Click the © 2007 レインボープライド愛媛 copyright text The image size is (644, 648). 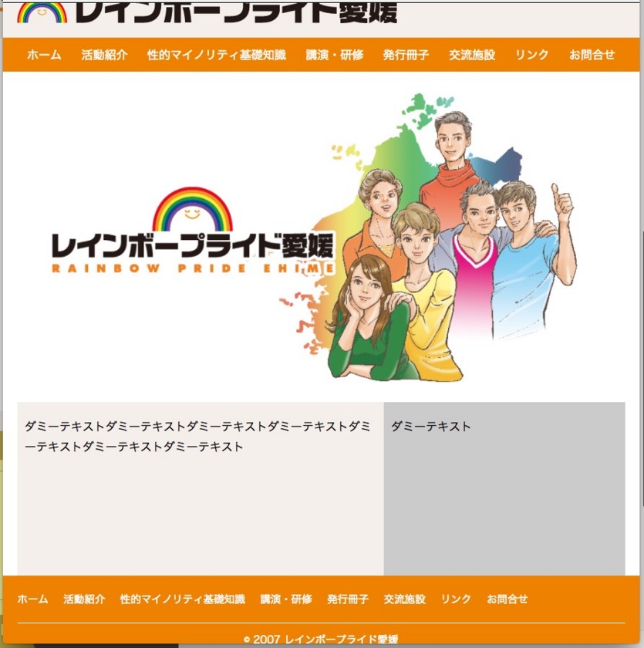click(321, 639)
